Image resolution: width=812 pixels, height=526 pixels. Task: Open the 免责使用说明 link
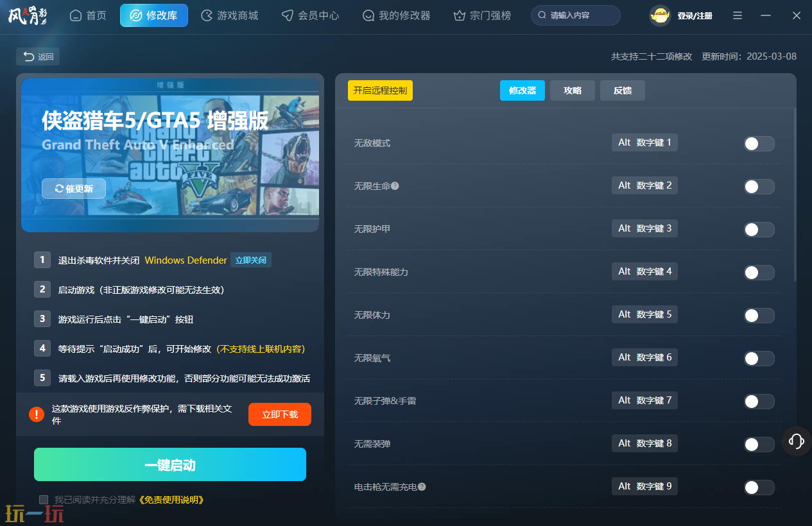point(171,500)
